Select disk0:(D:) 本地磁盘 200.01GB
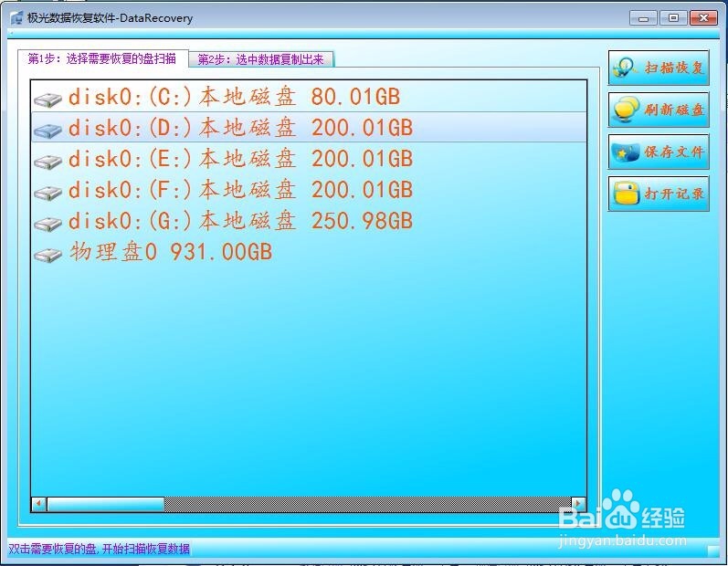728x566 pixels. [309, 128]
